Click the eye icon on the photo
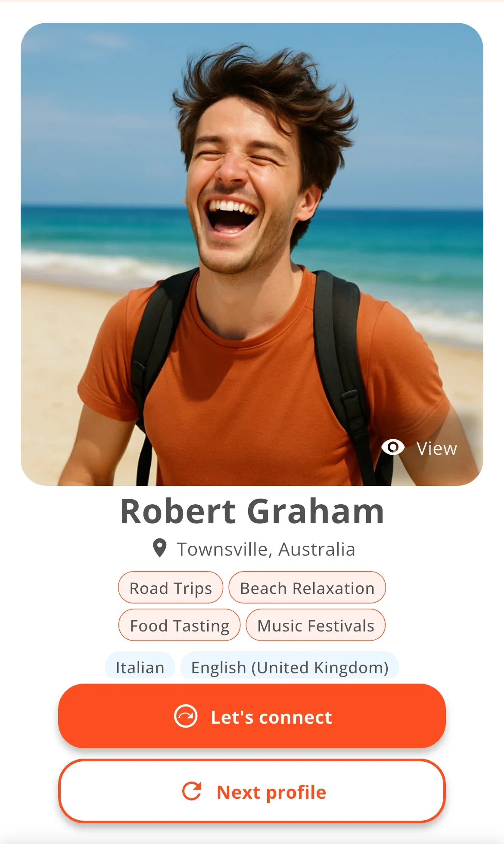 (x=393, y=448)
